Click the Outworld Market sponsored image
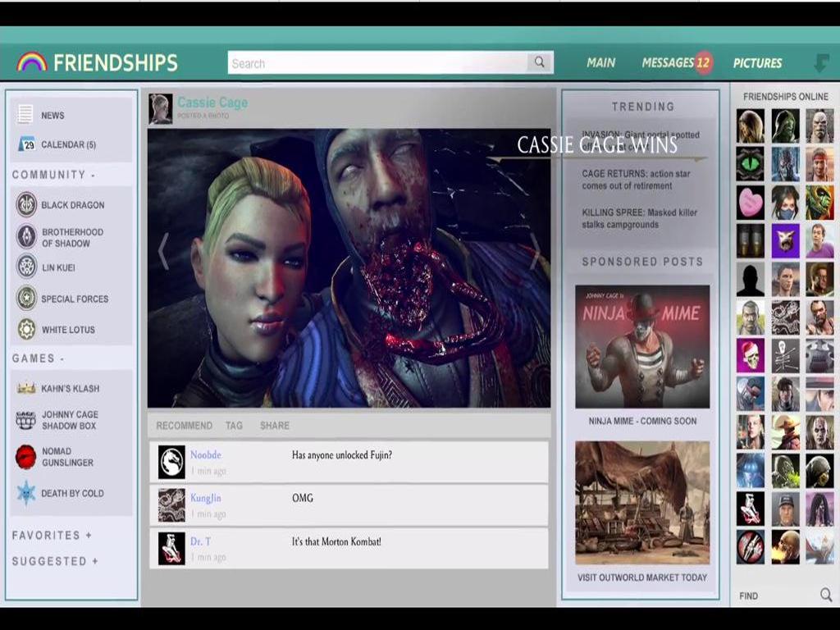 tap(642, 503)
